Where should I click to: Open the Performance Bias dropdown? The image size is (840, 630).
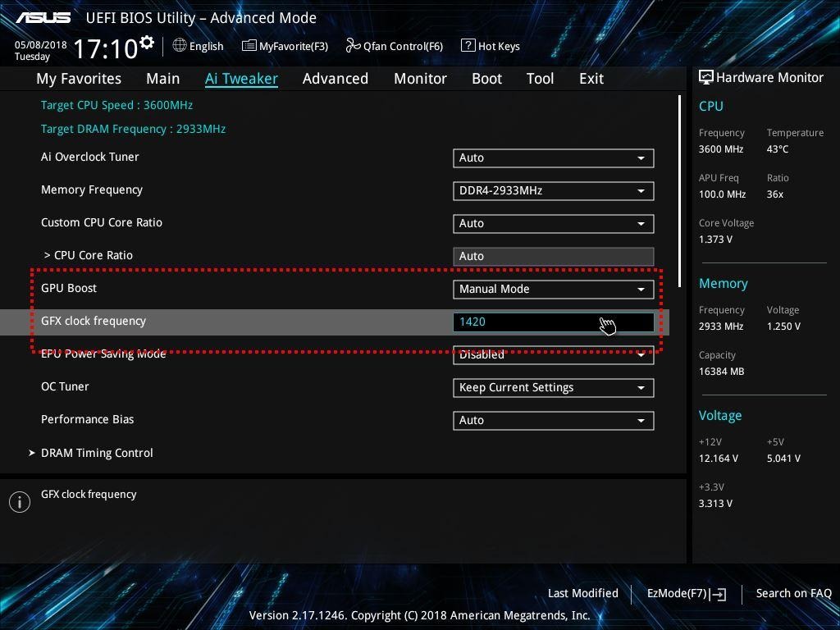point(553,420)
